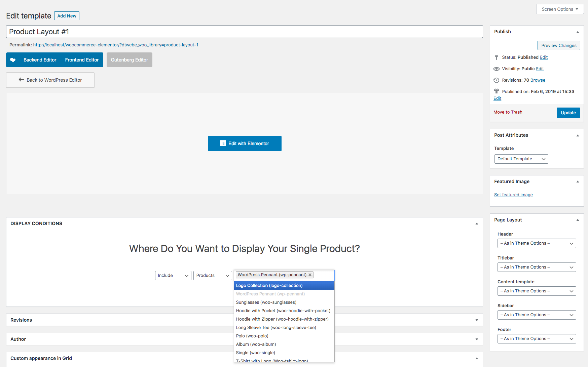Click the Add New button
The width and height of the screenshot is (588, 367).
pyautogui.click(x=67, y=16)
